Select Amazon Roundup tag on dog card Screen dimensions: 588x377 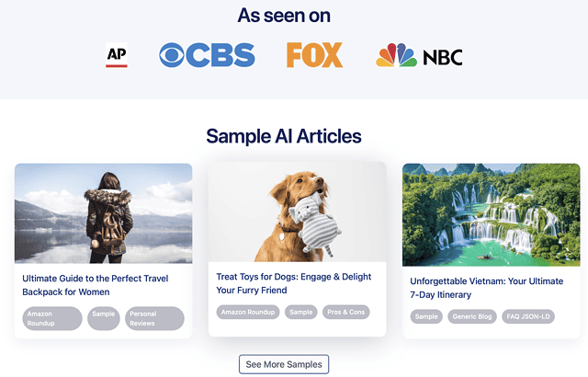tap(248, 313)
